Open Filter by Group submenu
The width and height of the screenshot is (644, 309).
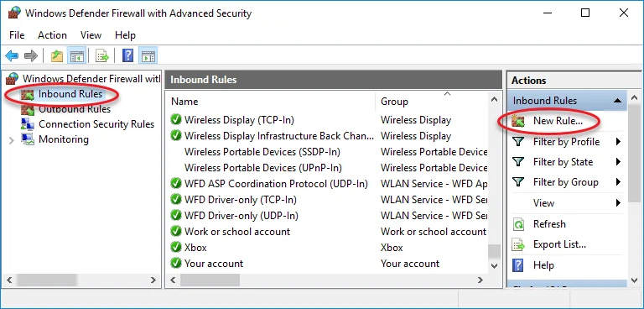pos(566,182)
